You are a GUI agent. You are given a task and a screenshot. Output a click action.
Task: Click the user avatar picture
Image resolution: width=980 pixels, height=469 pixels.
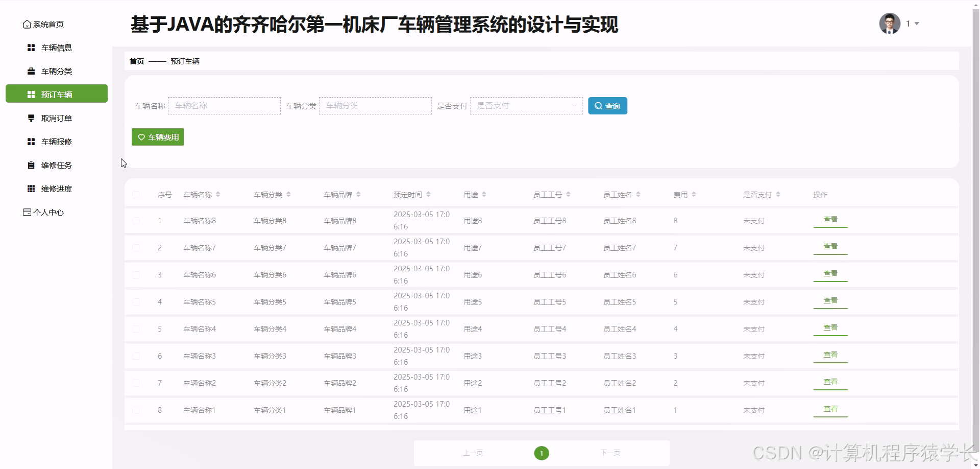click(889, 24)
